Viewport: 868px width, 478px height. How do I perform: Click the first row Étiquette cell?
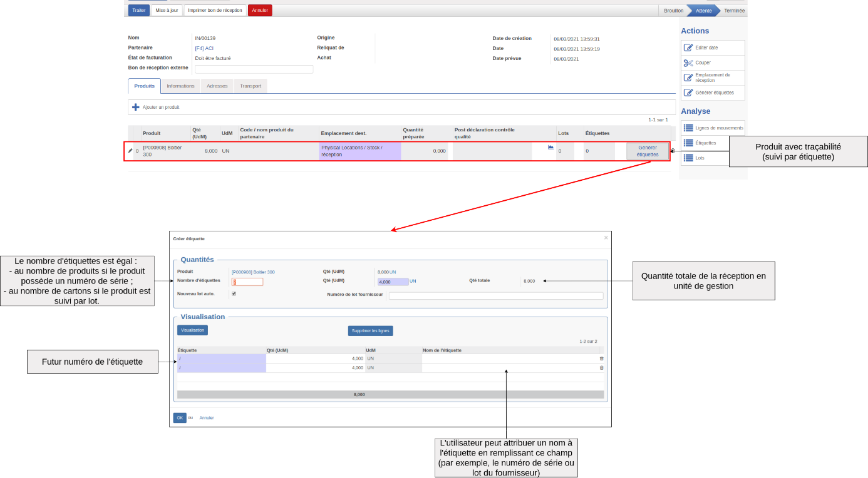pos(222,358)
